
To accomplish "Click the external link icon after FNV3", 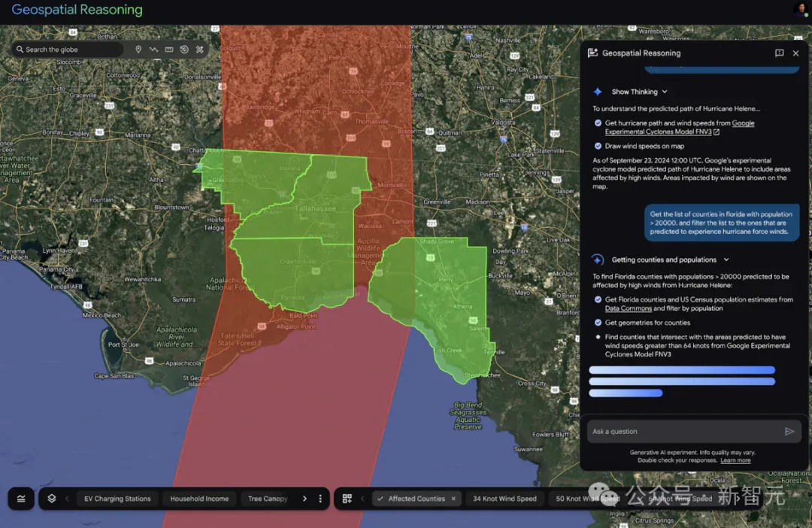I will [717, 132].
